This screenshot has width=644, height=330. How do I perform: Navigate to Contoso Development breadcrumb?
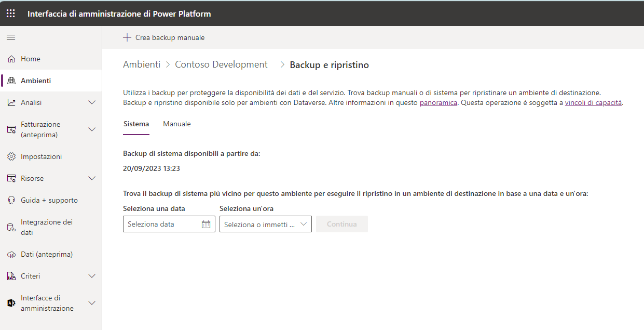(222, 64)
